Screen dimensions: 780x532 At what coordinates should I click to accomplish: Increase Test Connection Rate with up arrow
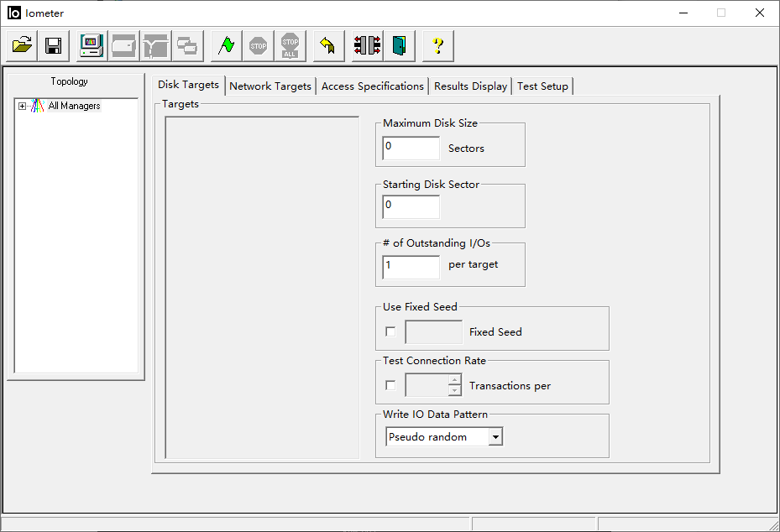point(455,380)
